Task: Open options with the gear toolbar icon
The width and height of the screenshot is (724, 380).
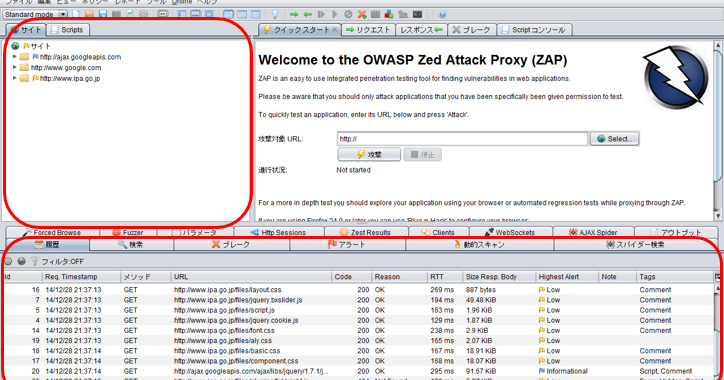Action: [144, 14]
